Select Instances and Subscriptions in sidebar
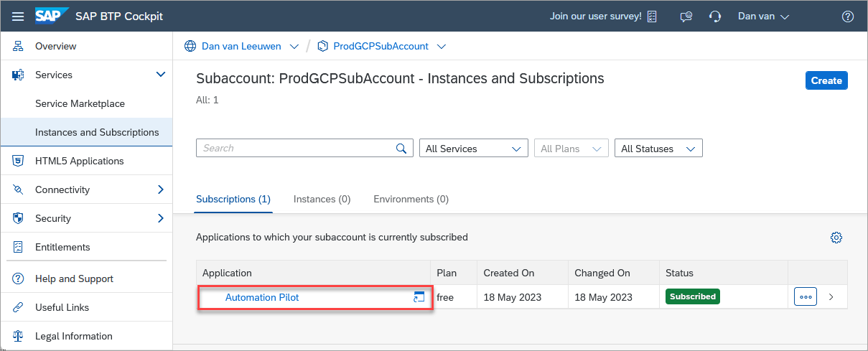Screen dimensions: 868x351 [86, 132]
